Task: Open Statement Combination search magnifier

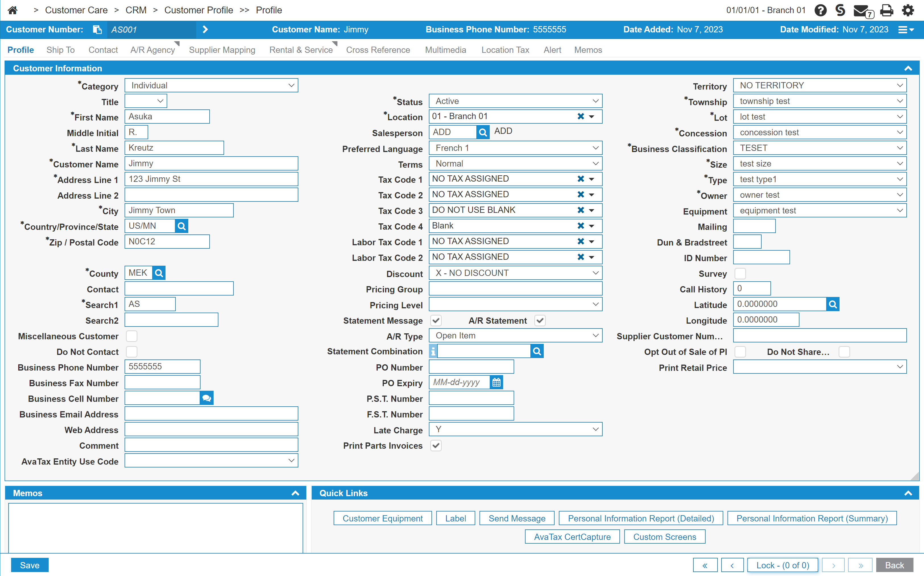Action: [537, 351]
